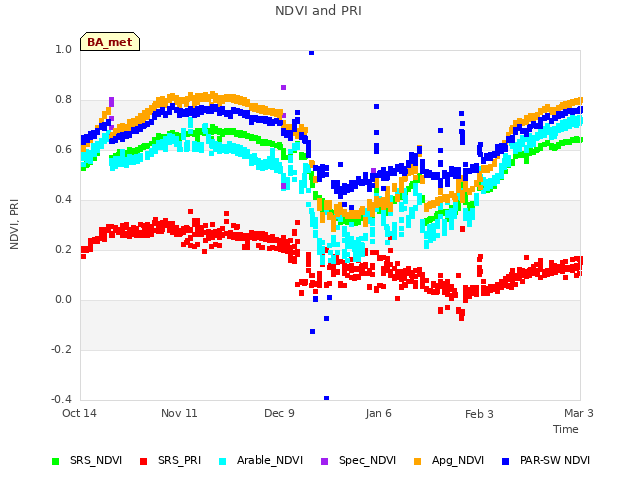Image resolution: width=640 pixels, height=480 pixels.
Task: Click the Nov 11 x-axis tick label
Action: (179, 413)
